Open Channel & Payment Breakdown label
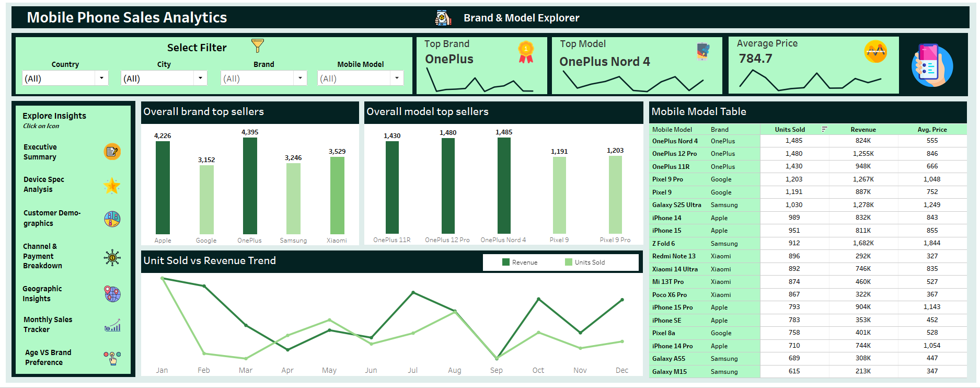Image resolution: width=980 pixels, height=388 pixels. click(42, 256)
